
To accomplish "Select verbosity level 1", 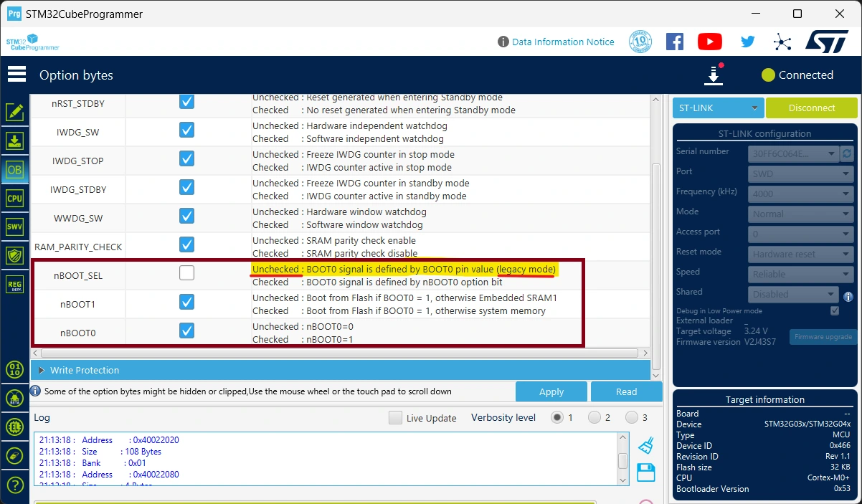I will (557, 417).
